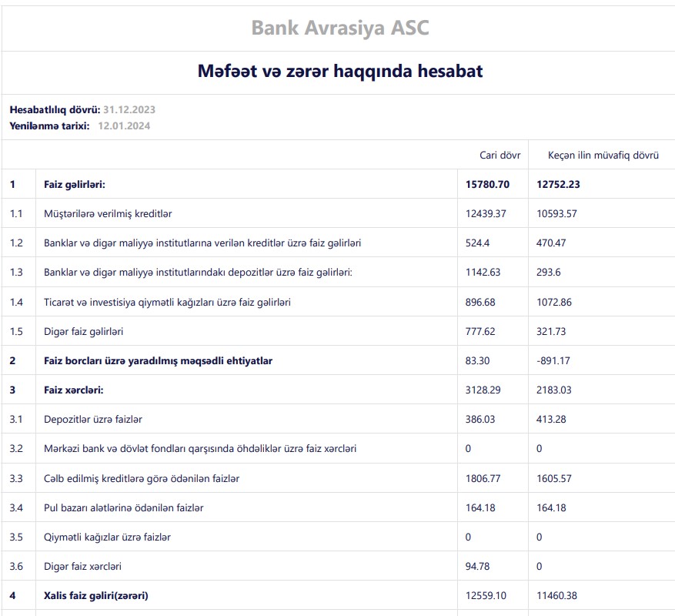Select the Faiz gəlirləri row label
Screen dimensions: 675x616
(74, 184)
